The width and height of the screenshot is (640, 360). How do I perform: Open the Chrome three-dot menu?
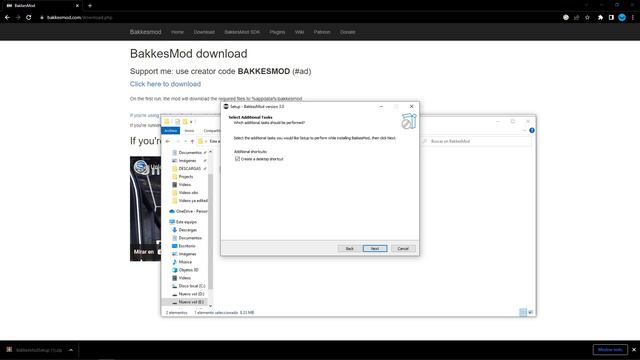point(633,18)
